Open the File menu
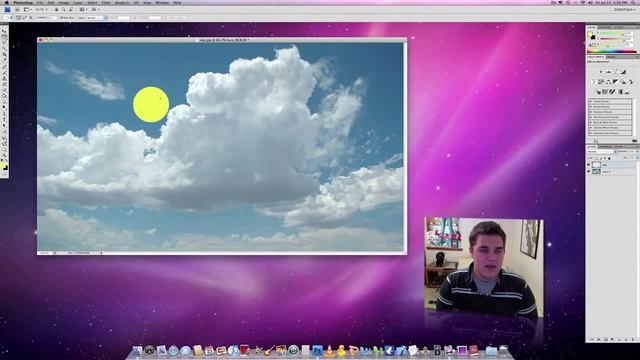Viewport: 640px width, 360px height. (40, 3)
